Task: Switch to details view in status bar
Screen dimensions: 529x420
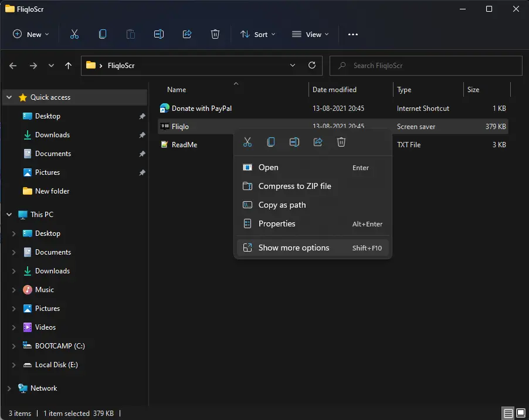Action: pyautogui.click(x=508, y=413)
